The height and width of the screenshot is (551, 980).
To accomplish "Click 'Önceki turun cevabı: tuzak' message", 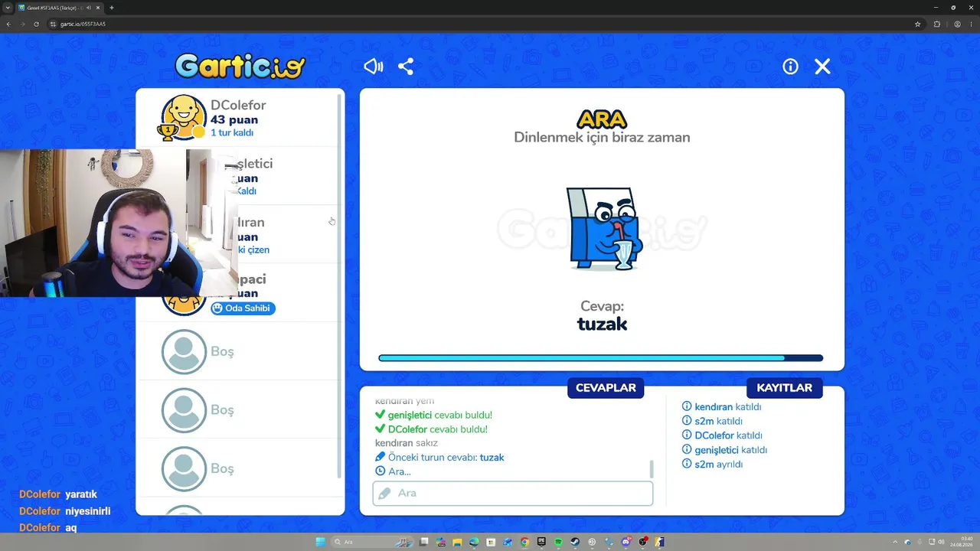I will 439,458.
